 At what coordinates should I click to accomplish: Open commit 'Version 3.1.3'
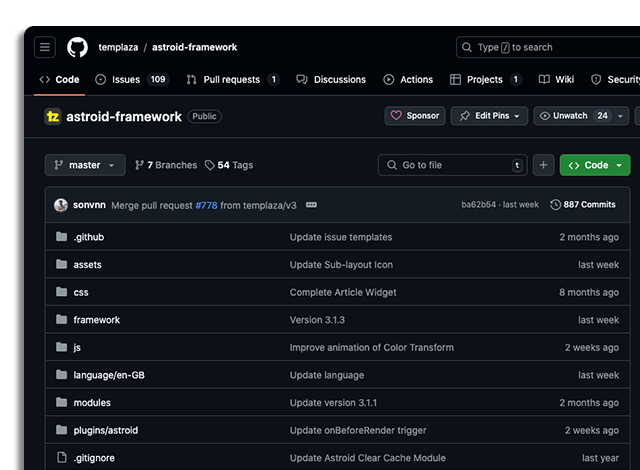[x=317, y=320]
